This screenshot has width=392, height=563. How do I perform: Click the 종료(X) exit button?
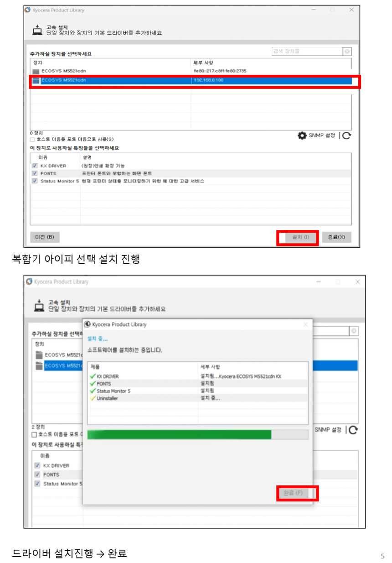(x=336, y=237)
